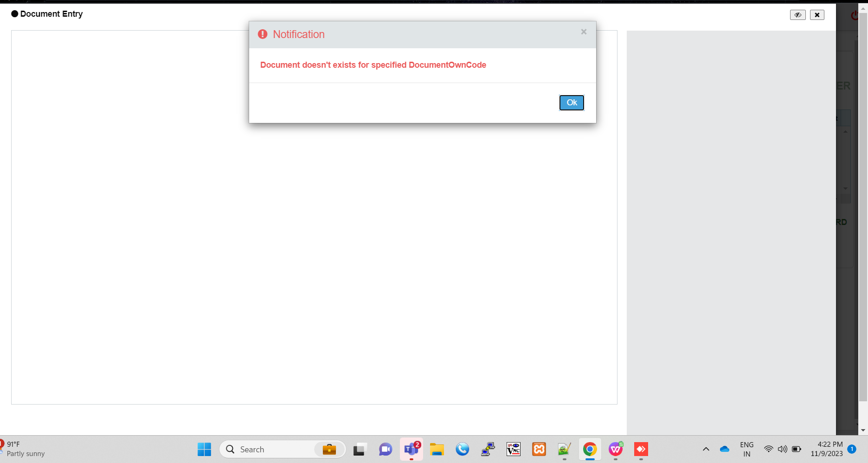Open the battery status tray icon
The height and width of the screenshot is (463, 868).
[797, 449]
